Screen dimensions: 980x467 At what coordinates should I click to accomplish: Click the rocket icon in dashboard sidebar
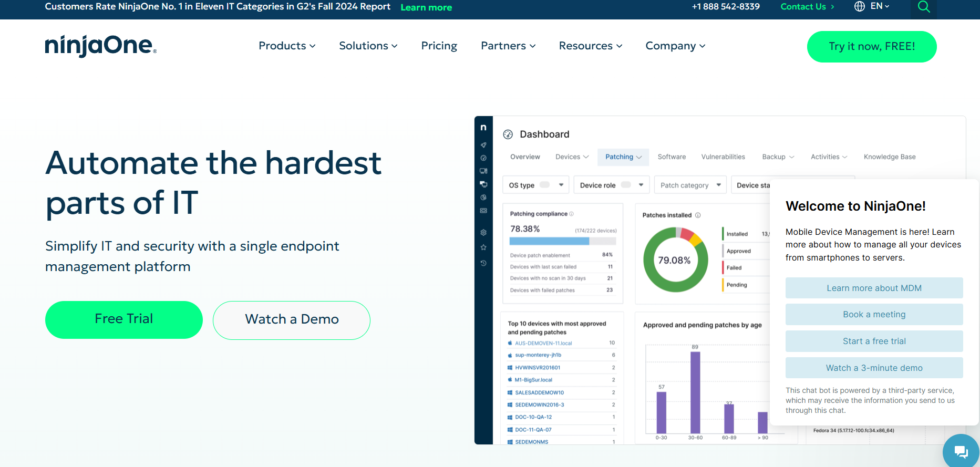click(x=483, y=145)
